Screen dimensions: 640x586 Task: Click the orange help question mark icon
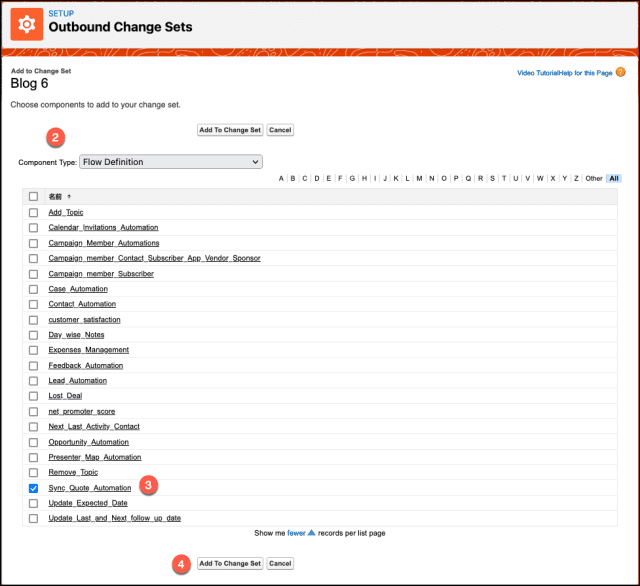coord(621,72)
